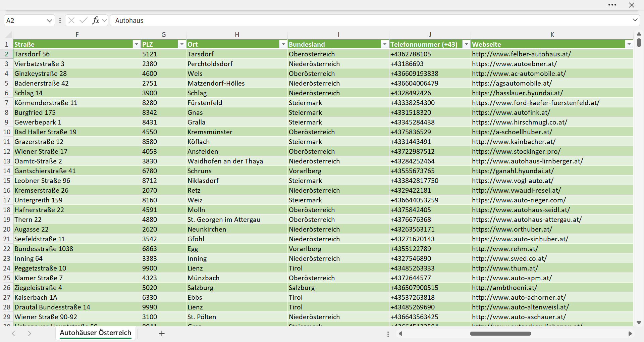Select phone cell +43555673765
The image size is (644, 342).
pos(430,171)
